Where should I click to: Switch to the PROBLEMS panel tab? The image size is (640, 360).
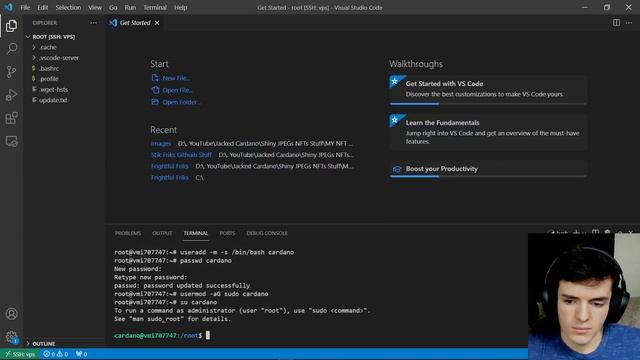pyautogui.click(x=128, y=233)
